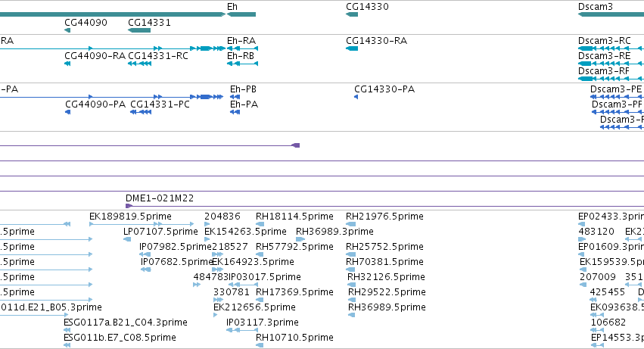This screenshot has height=349, width=644.
Task: Click the Dscam3 gene bar
Action: pyautogui.click(x=611, y=14)
